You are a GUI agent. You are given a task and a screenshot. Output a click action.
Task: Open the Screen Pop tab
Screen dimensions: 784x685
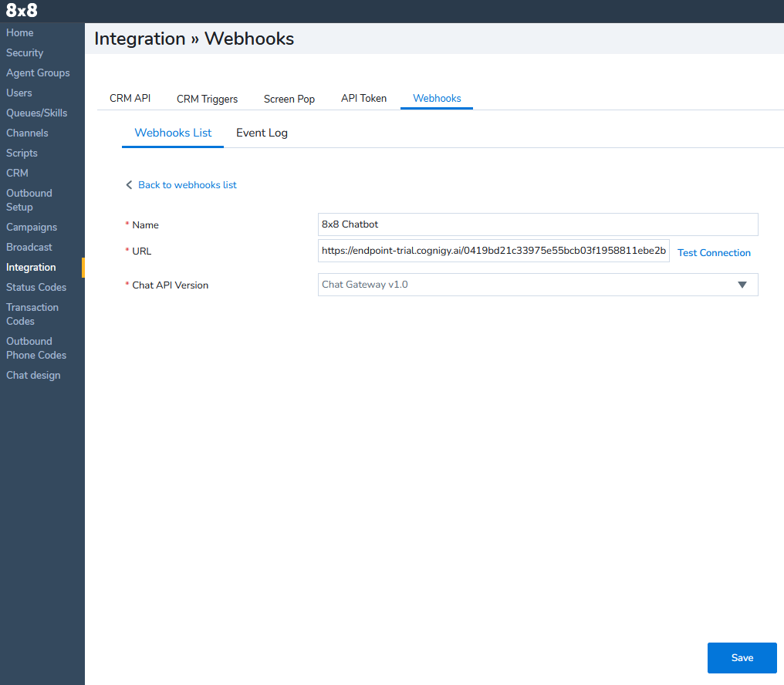(x=289, y=99)
